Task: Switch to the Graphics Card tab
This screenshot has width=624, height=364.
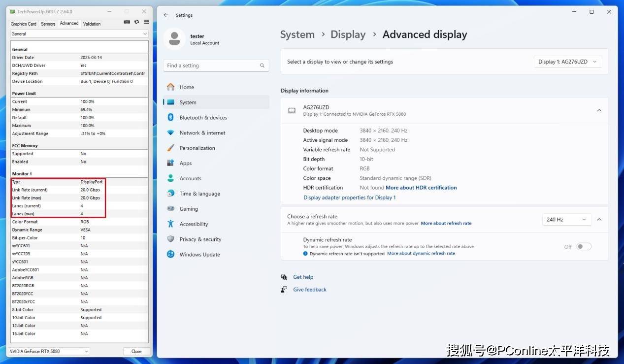Action: click(x=24, y=24)
